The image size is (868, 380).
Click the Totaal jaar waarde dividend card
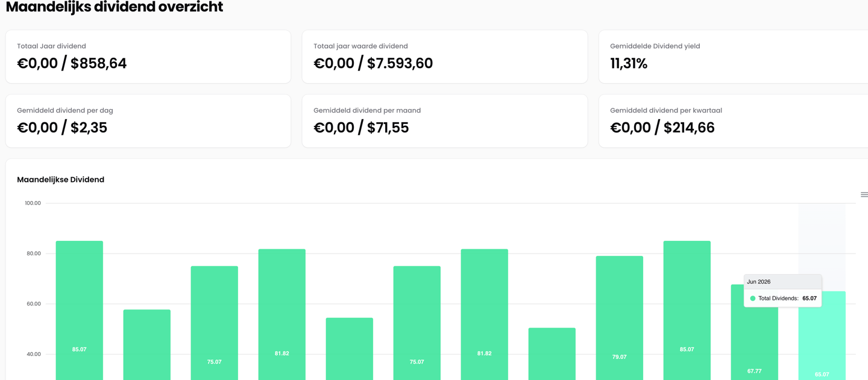pyautogui.click(x=444, y=57)
